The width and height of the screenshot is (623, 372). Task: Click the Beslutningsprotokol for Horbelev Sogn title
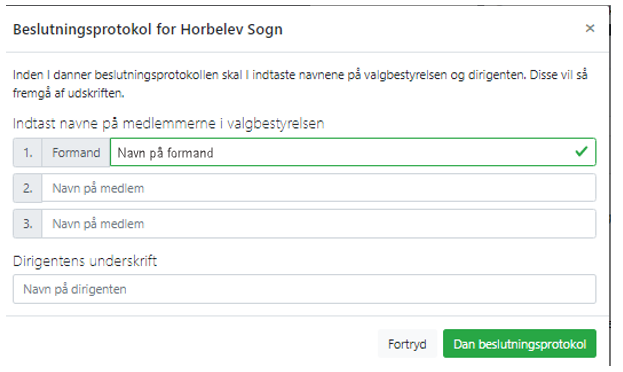(x=148, y=29)
